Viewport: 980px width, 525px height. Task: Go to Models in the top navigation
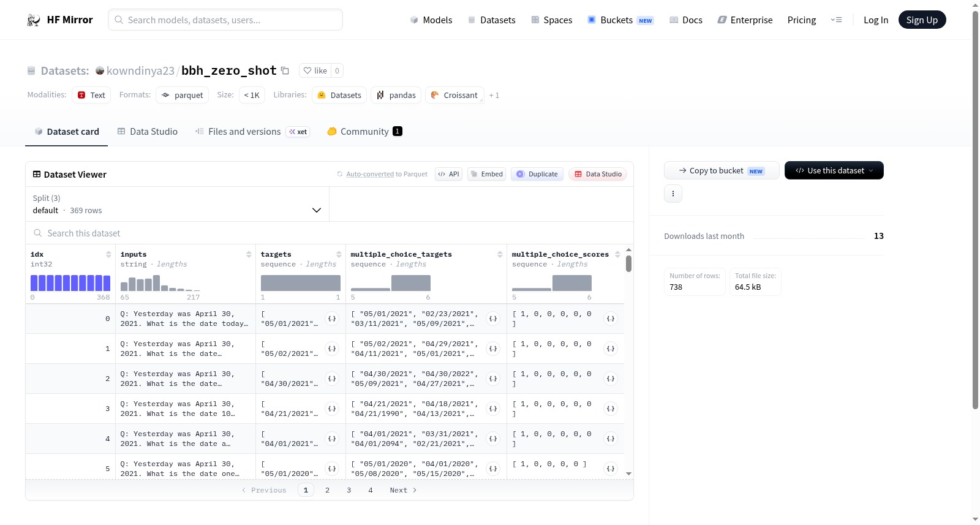tap(431, 20)
